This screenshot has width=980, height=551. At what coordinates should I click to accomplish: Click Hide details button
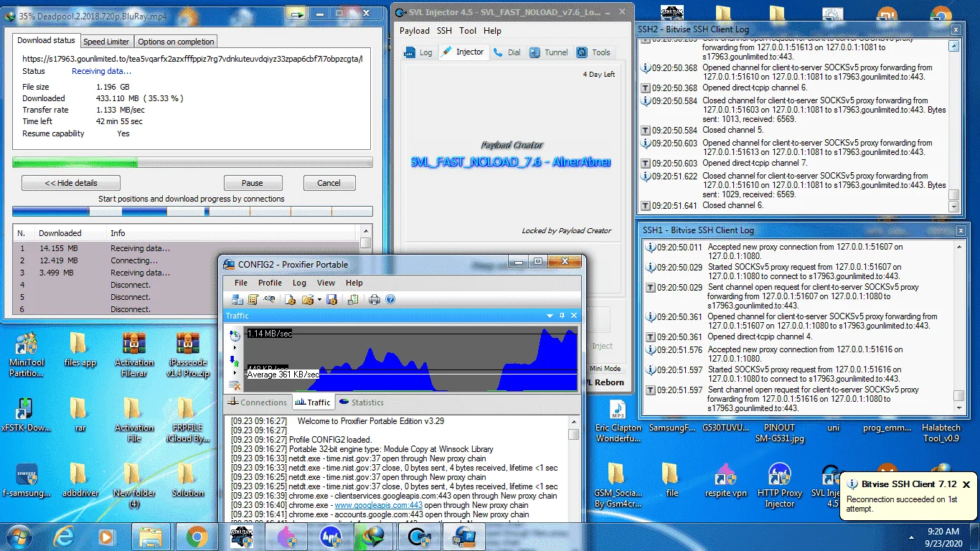(71, 183)
